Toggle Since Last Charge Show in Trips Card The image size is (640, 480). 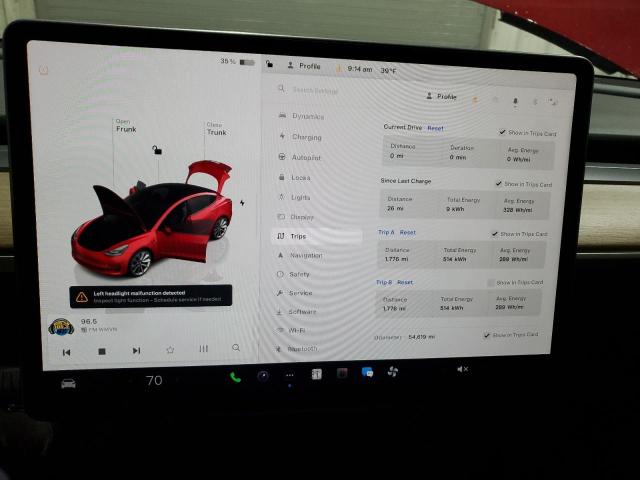coord(499,183)
